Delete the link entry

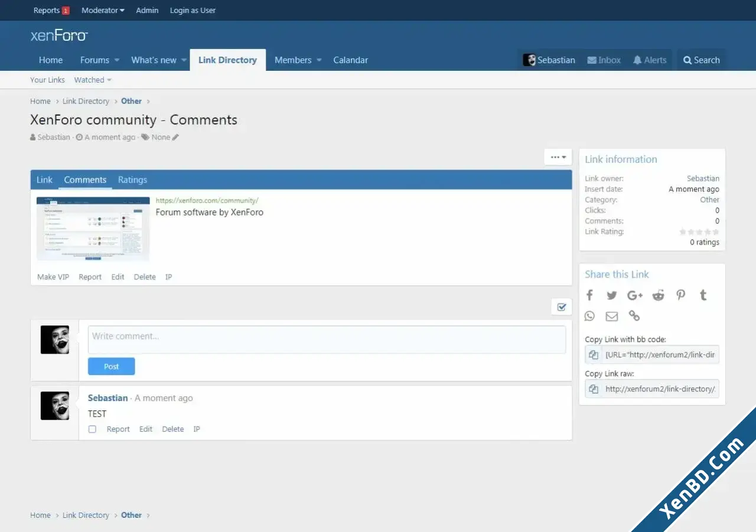145,277
